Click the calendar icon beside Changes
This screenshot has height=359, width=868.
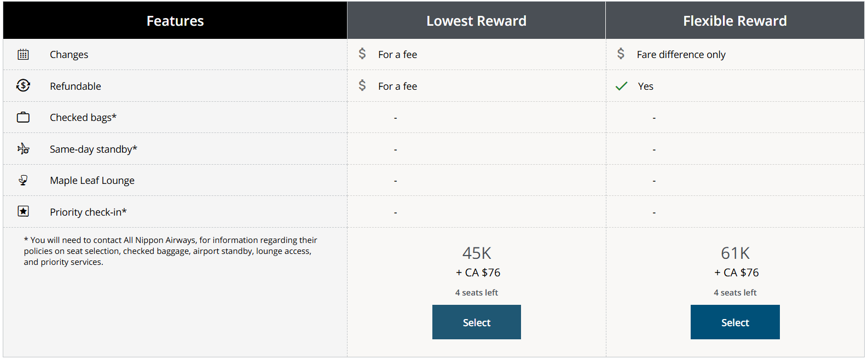pos(23,54)
